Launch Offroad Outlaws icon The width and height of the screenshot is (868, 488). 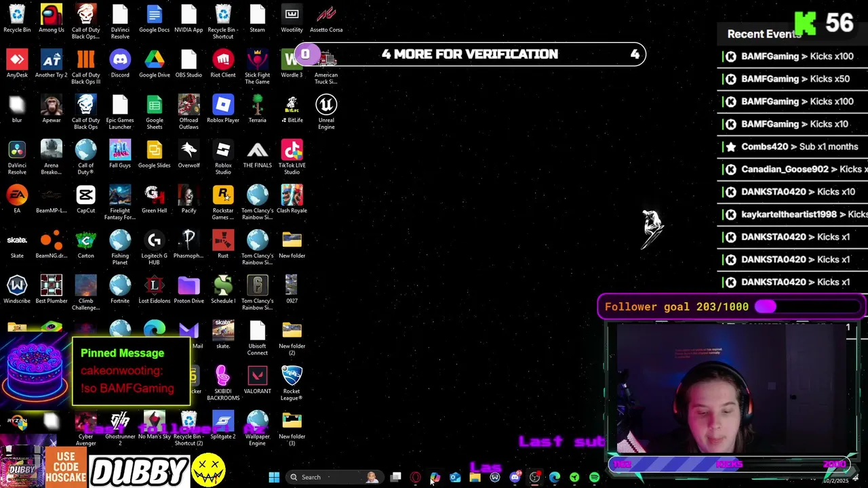(189, 113)
